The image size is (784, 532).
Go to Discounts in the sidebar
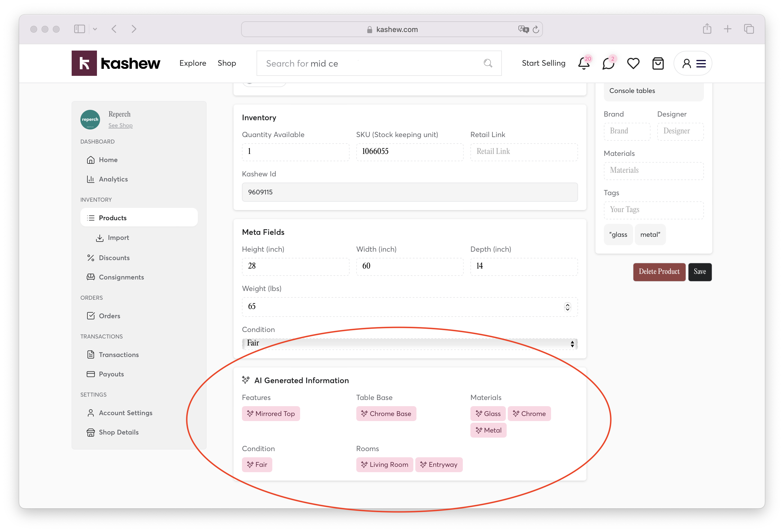click(114, 258)
